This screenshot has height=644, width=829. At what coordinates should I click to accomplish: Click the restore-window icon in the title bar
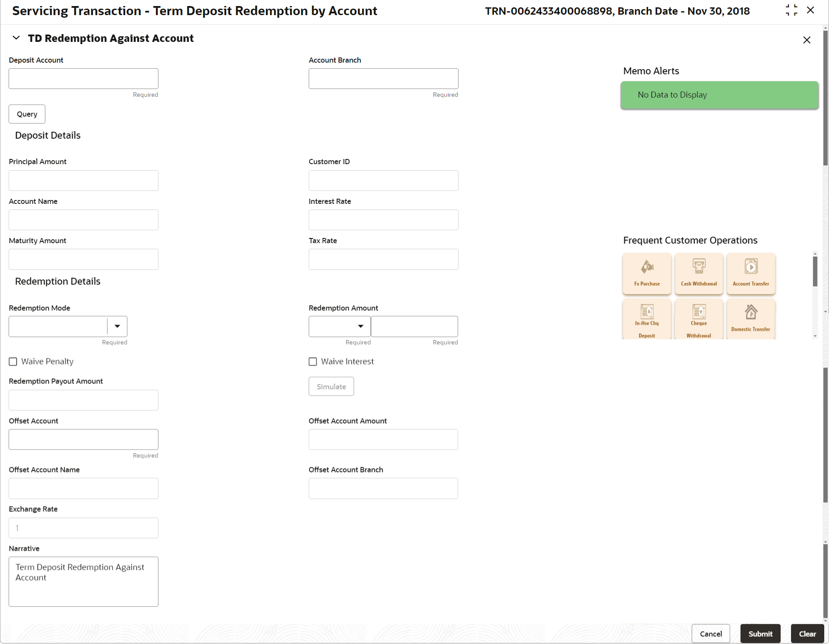coord(791,10)
